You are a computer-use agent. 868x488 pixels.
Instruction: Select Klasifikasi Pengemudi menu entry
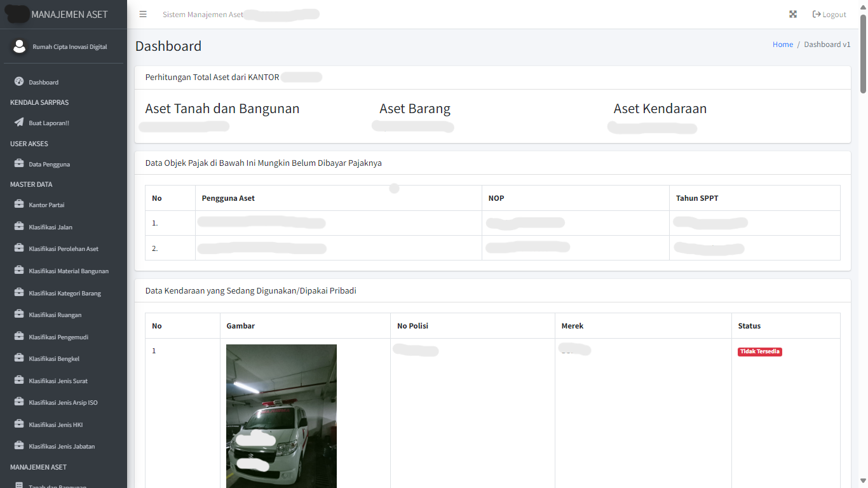coord(58,337)
